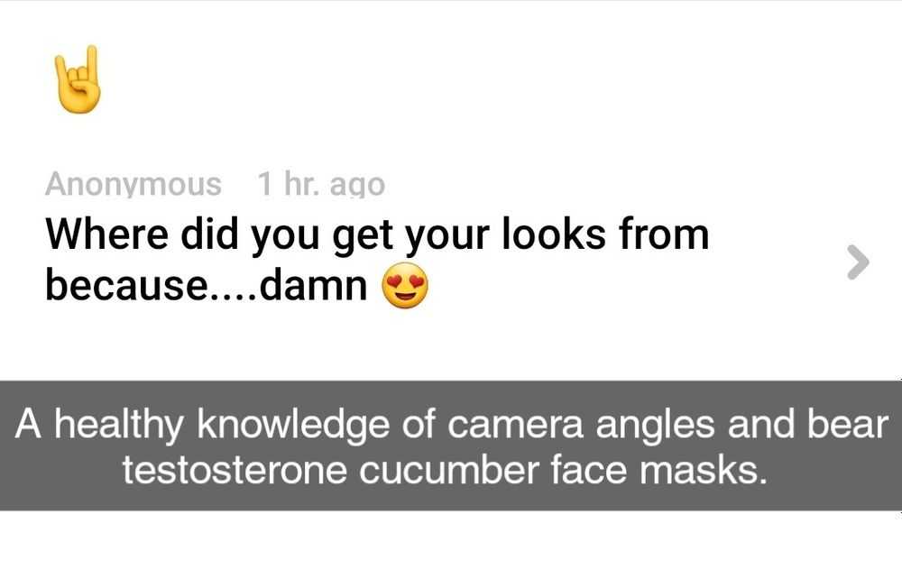Click the word 'testosterone' in the answer
Screen dimensions: 902x588
click(235, 471)
